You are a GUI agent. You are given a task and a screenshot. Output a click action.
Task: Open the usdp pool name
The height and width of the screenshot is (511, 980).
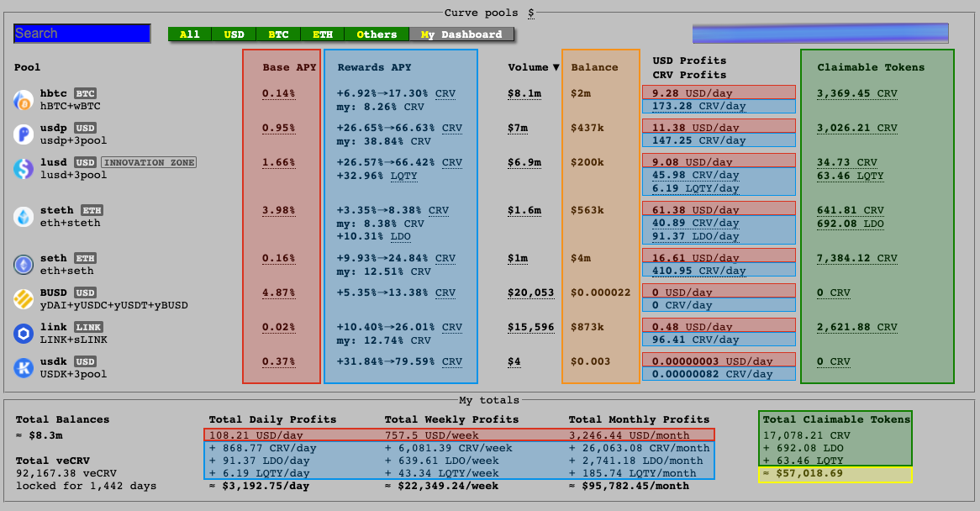click(53, 128)
